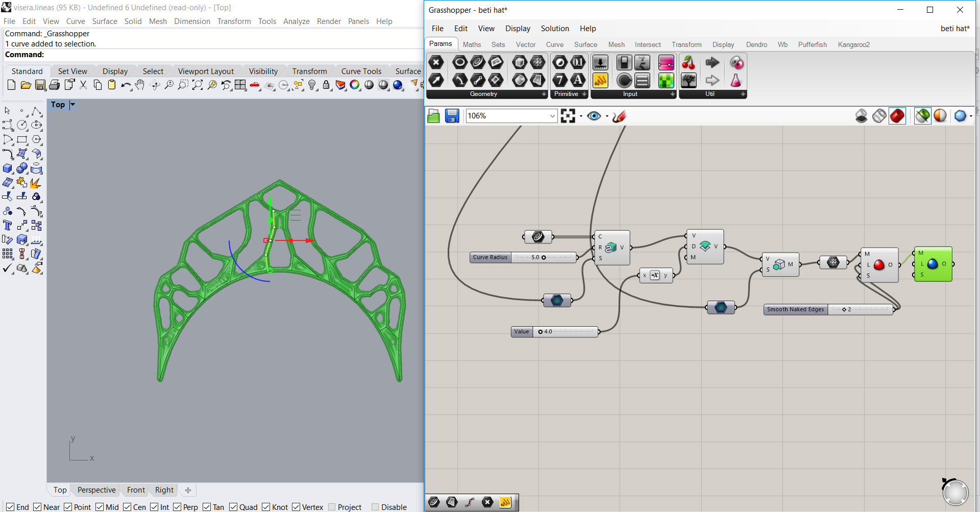This screenshot has width=980, height=512.
Task: Click the Front viewport tab
Action: 136,490
